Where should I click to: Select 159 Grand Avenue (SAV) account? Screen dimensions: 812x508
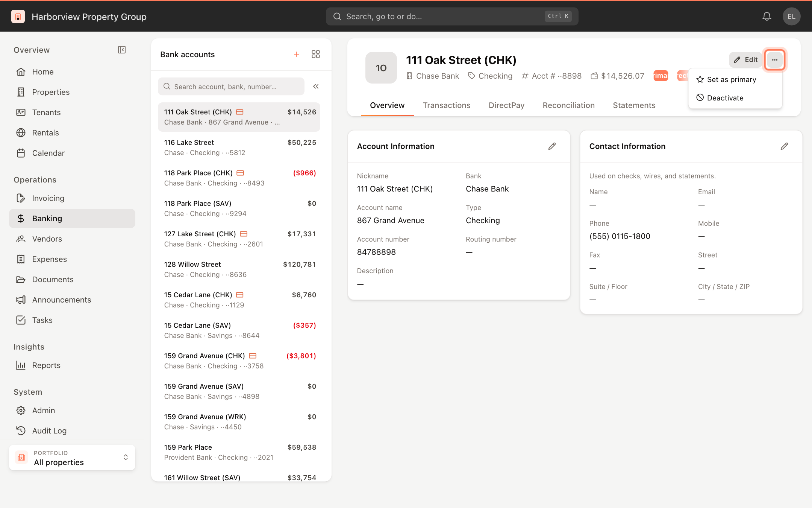click(239, 391)
